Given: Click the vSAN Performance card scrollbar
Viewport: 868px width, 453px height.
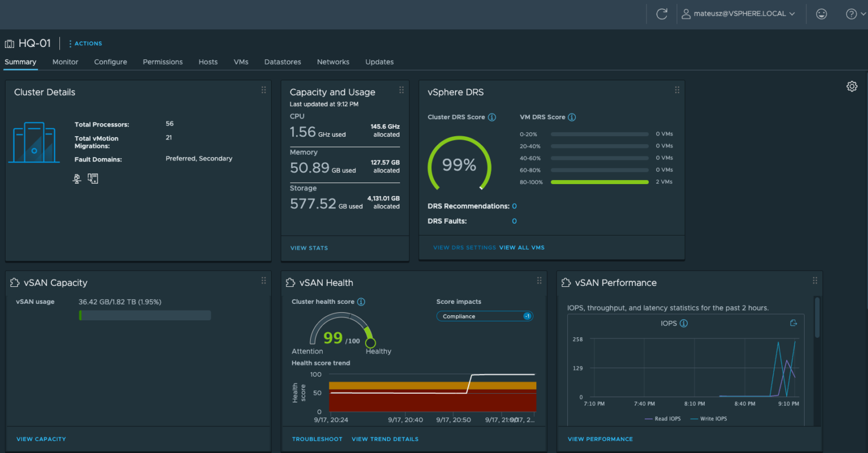Looking at the screenshot, I should pos(817,317).
